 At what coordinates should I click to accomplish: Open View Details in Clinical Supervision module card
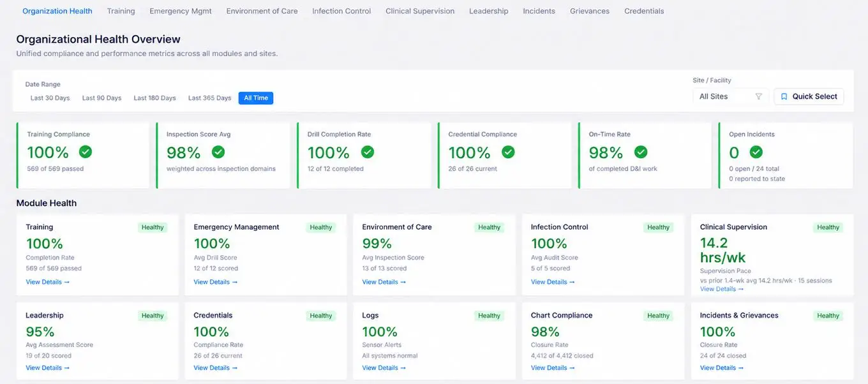(x=722, y=289)
